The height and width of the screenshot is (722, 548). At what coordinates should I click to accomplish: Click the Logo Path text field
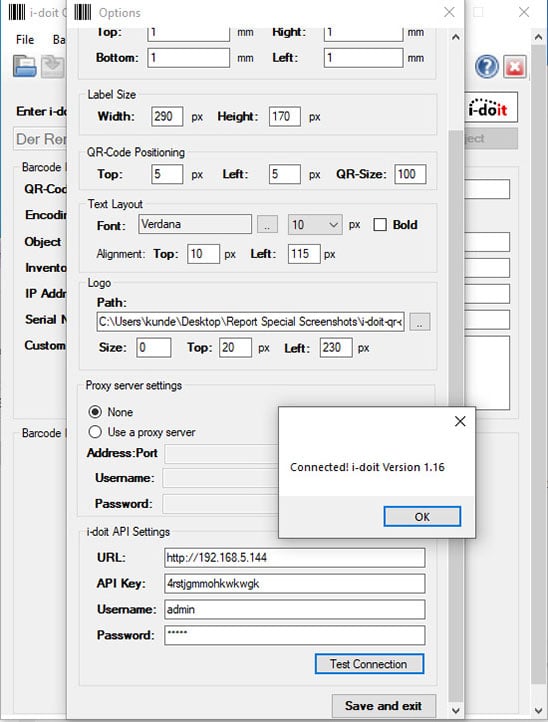pyautogui.click(x=251, y=322)
